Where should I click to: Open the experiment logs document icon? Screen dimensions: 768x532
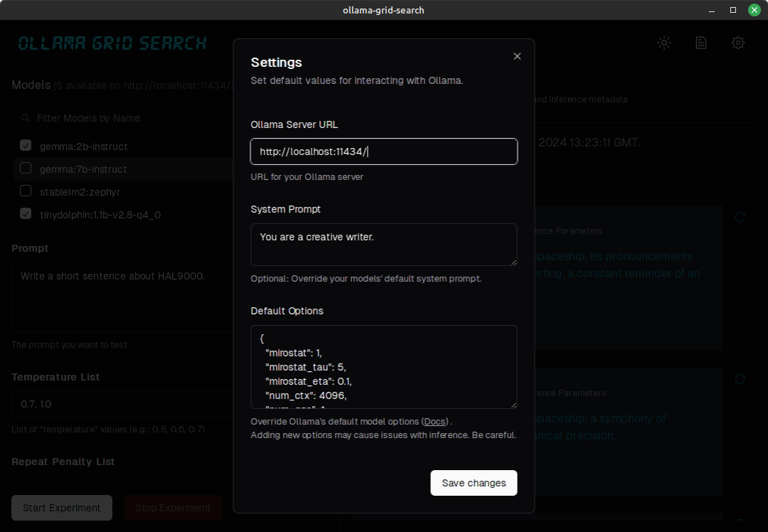click(701, 43)
